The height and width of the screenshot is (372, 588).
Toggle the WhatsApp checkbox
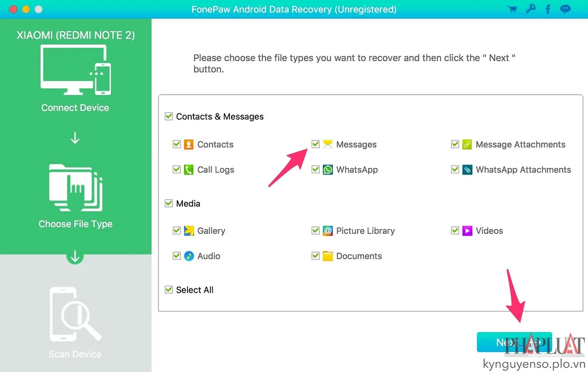click(x=315, y=169)
